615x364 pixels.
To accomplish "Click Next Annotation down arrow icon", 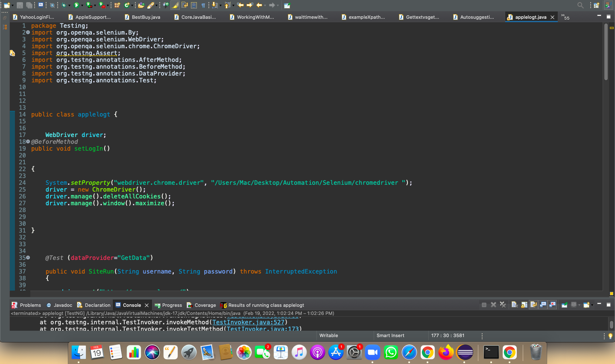I will 214,5.
